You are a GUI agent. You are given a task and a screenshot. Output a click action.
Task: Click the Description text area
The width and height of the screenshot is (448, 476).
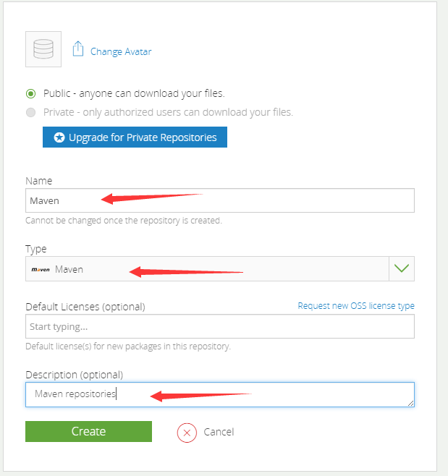219,394
